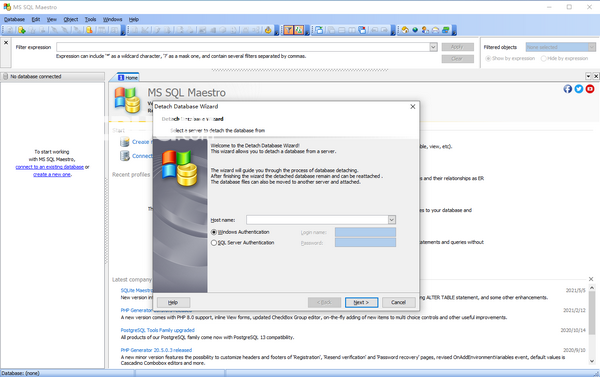The image size is (600, 377).
Task: Follow 'connect to an existing database' link
Action: (x=50, y=167)
